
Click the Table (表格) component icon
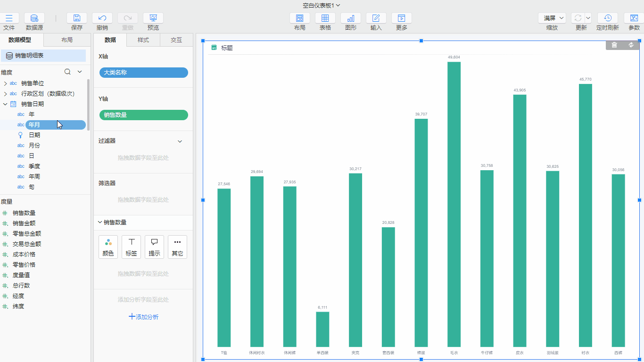[325, 18]
